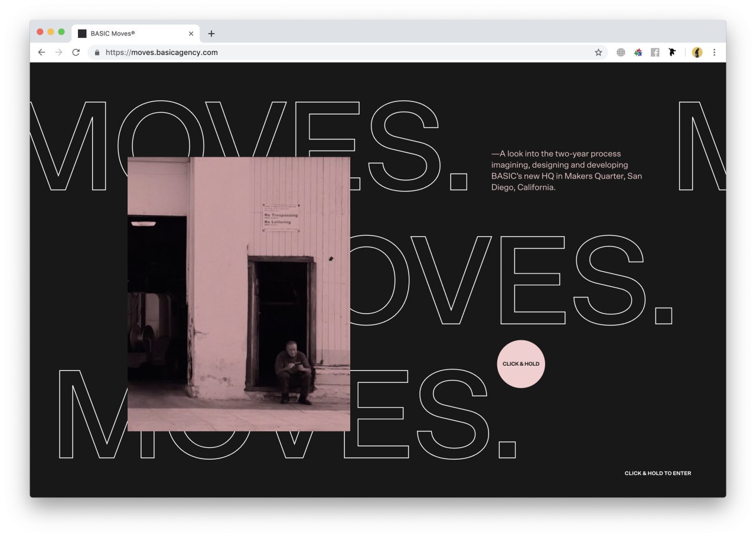View site info via the padlock icon
This screenshot has width=756, height=537.
(x=97, y=53)
